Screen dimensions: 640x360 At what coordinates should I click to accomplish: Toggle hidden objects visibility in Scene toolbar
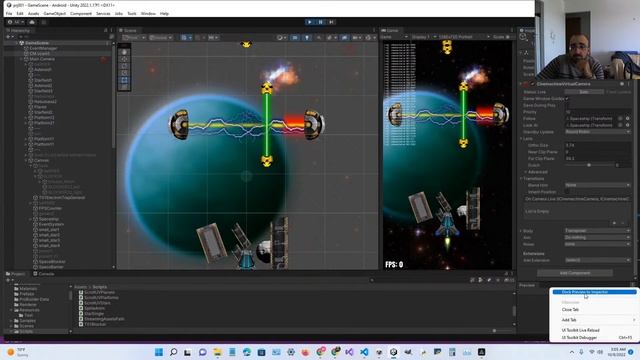coord(344,38)
